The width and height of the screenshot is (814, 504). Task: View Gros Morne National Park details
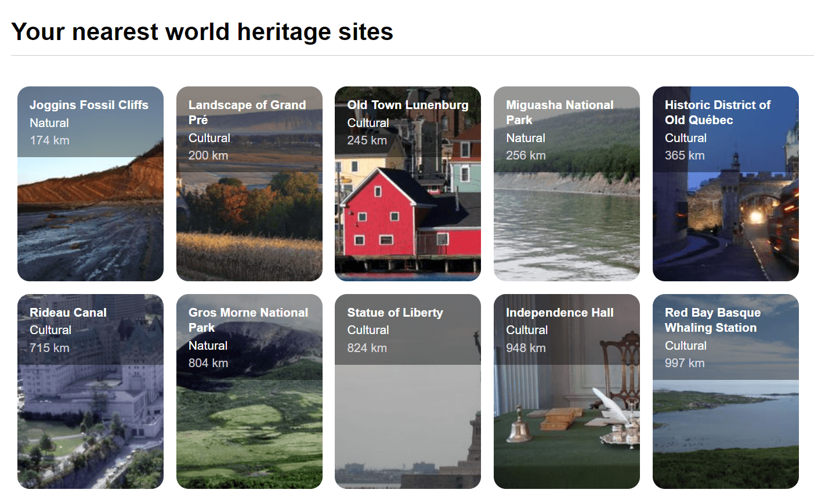click(x=249, y=390)
